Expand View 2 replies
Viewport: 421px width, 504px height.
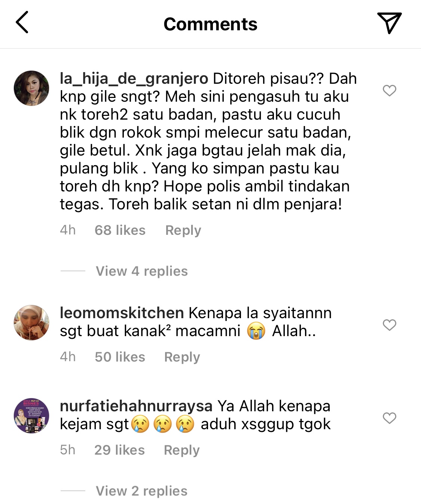point(141,491)
